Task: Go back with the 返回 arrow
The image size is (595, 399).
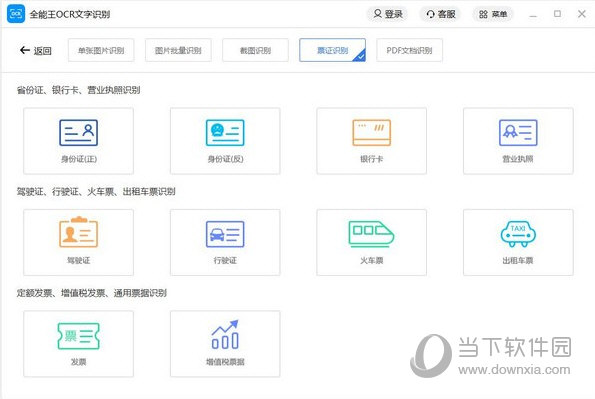Action: click(36, 50)
